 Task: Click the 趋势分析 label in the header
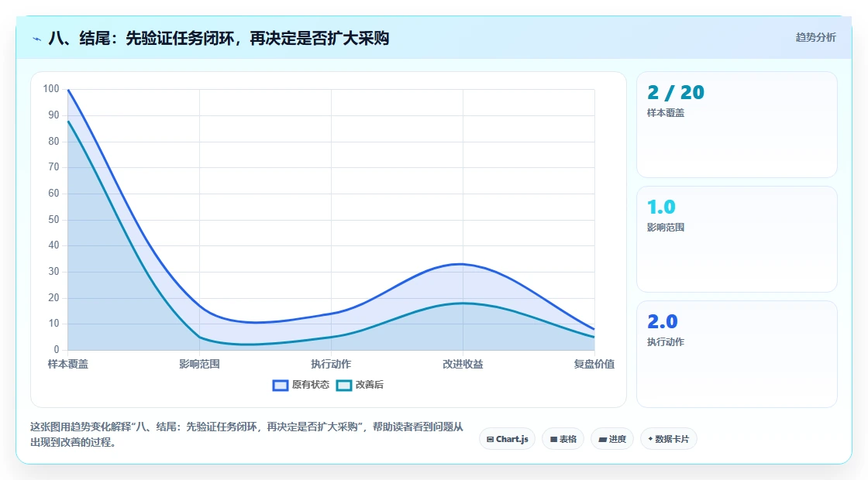(x=815, y=37)
